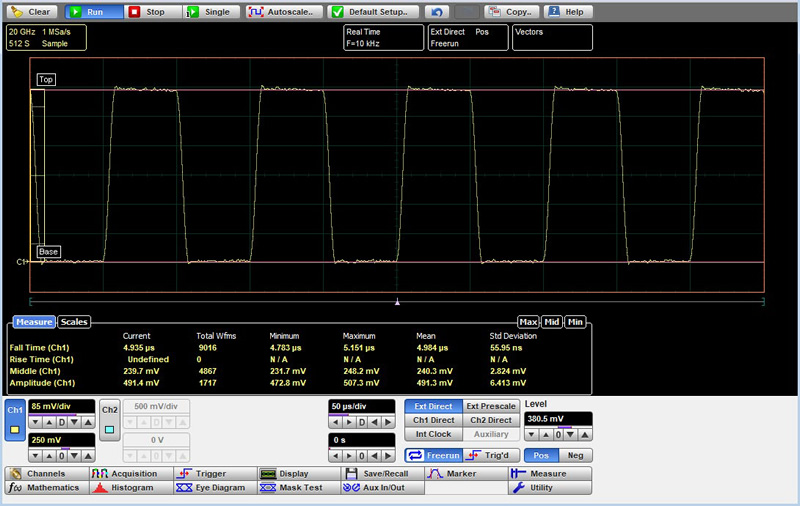Open the Mask Test menu
800x506 pixels.
pyautogui.click(x=299, y=488)
